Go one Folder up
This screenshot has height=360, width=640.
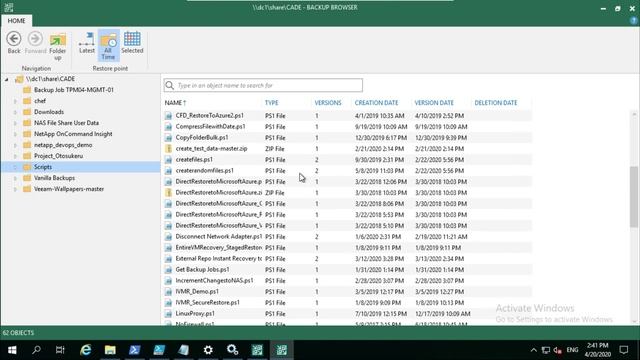pos(58,47)
